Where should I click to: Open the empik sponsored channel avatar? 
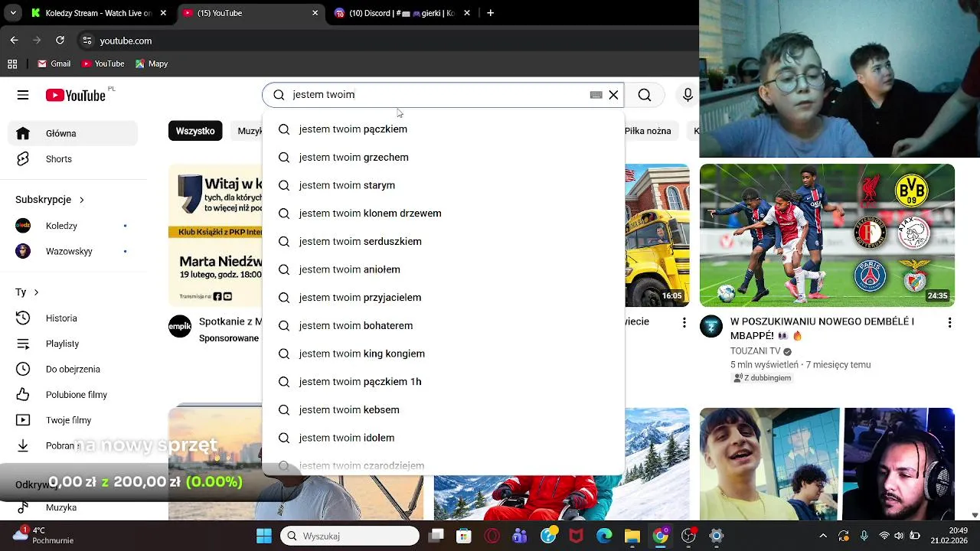[x=180, y=326]
